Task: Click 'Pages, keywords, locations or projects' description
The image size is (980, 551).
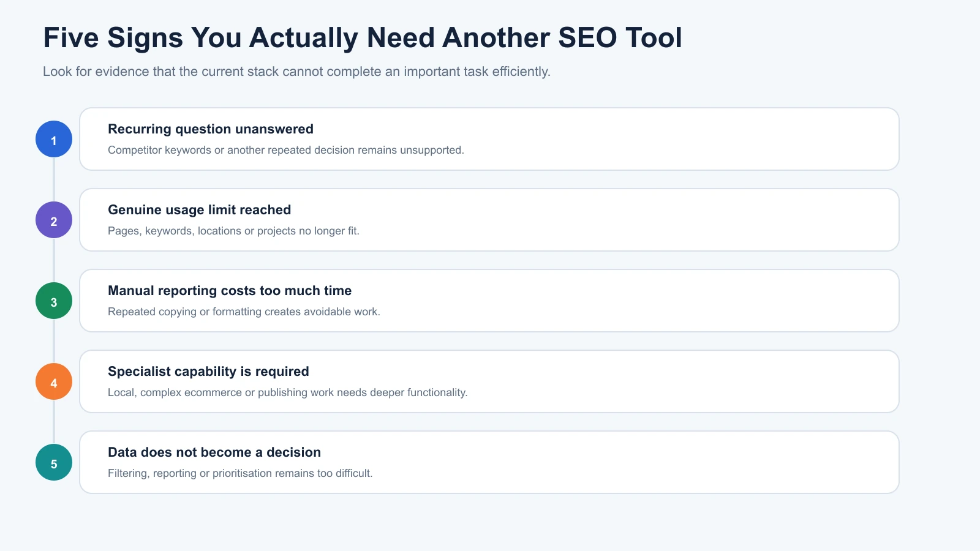Action: tap(233, 231)
